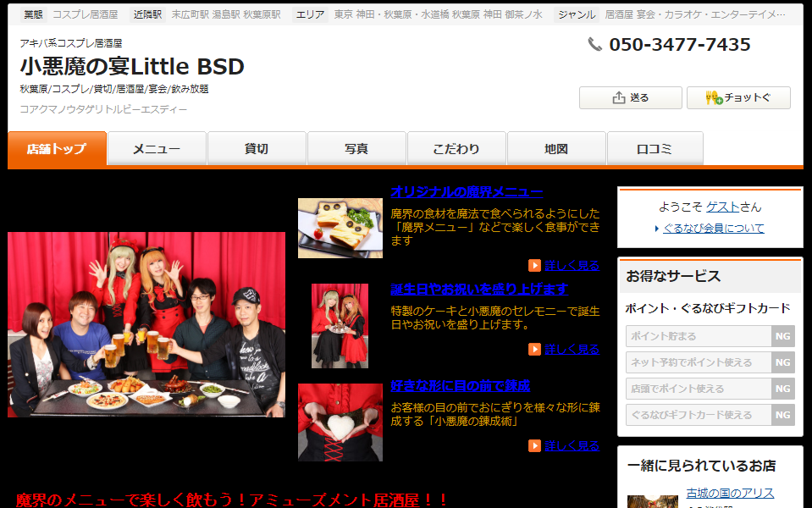Click the heart-shaped onigiri thumbnail
This screenshot has width=812, height=508.
click(x=340, y=422)
